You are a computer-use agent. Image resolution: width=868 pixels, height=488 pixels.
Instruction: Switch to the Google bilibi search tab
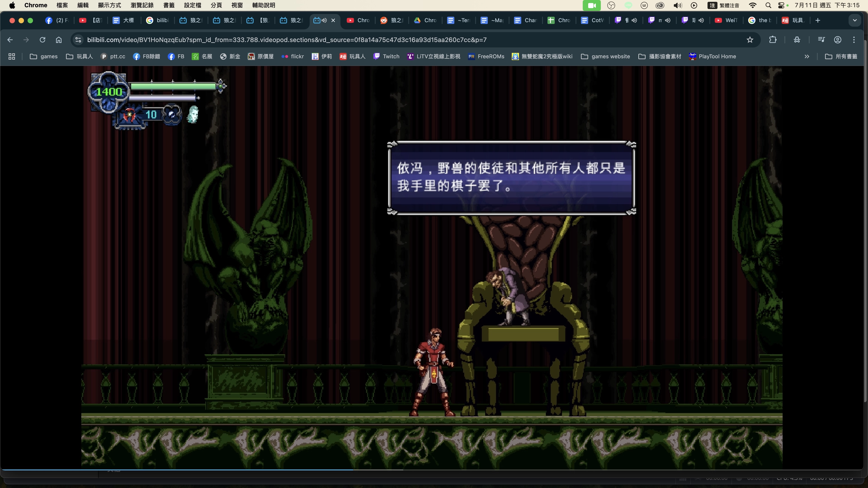tap(157, 20)
